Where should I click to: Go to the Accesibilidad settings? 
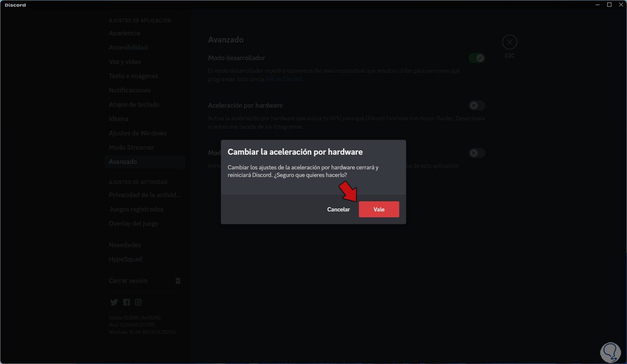pyautogui.click(x=145, y=47)
